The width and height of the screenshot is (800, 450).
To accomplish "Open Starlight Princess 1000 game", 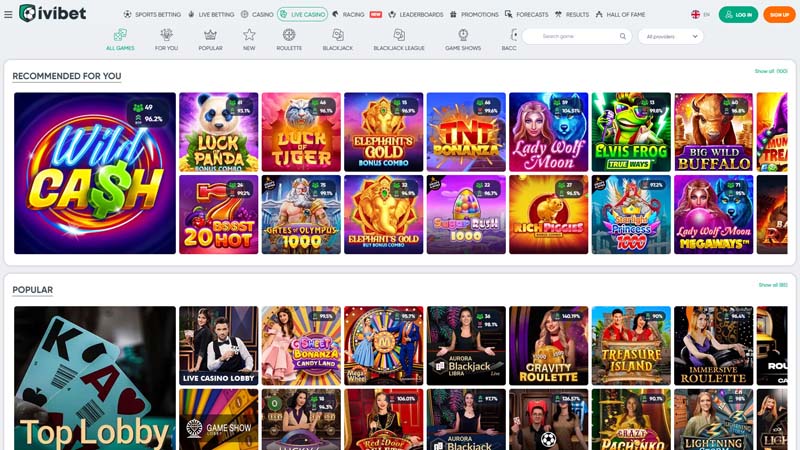I will pyautogui.click(x=631, y=214).
